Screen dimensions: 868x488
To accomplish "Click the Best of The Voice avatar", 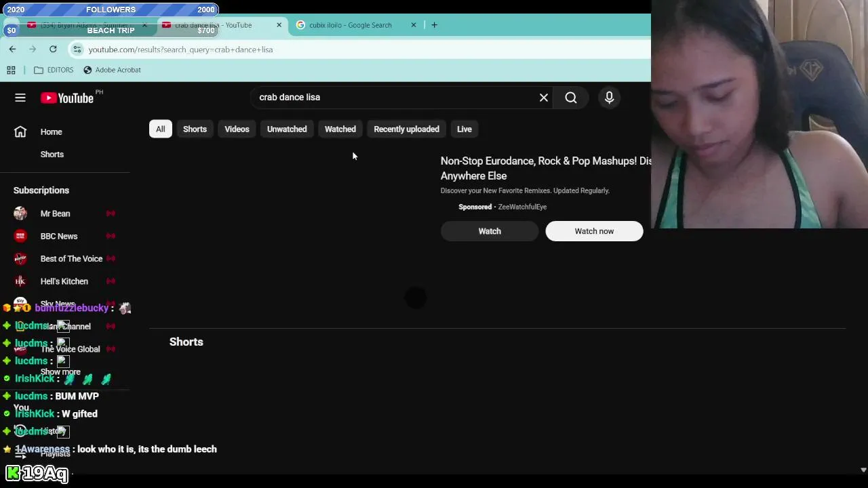I will (20, 259).
